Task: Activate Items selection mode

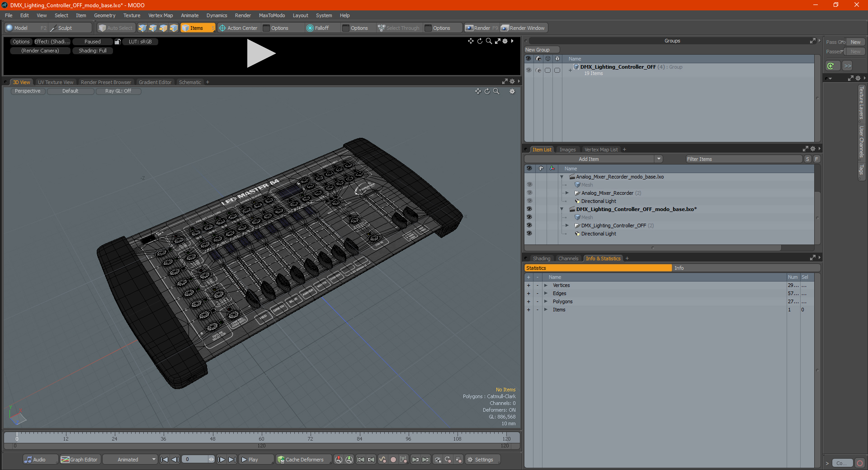Action: tap(198, 28)
